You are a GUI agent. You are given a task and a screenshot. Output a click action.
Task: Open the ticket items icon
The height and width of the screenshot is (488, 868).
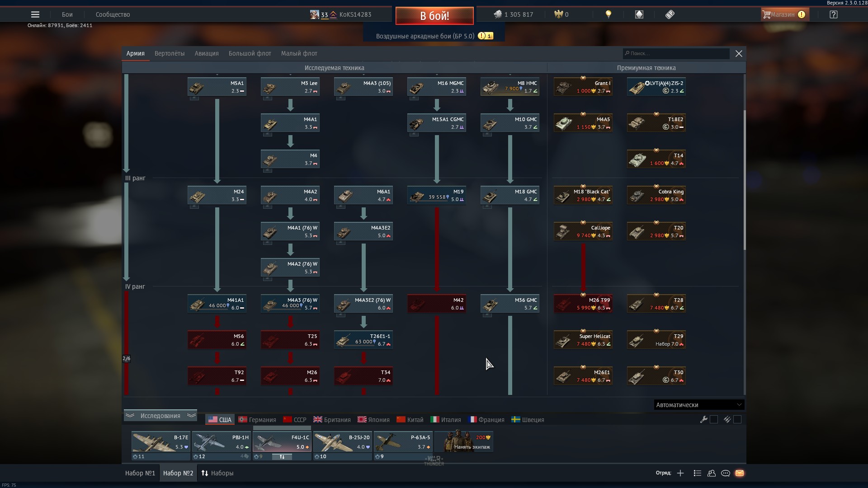[670, 14]
